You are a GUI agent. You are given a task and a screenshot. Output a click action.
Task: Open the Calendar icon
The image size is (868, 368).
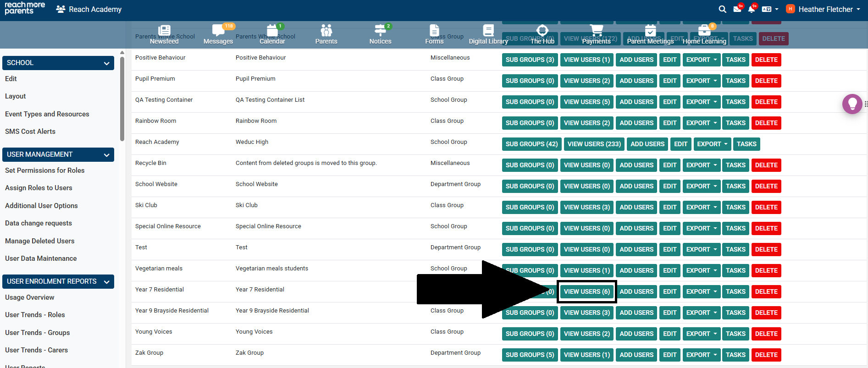point(272,34)
